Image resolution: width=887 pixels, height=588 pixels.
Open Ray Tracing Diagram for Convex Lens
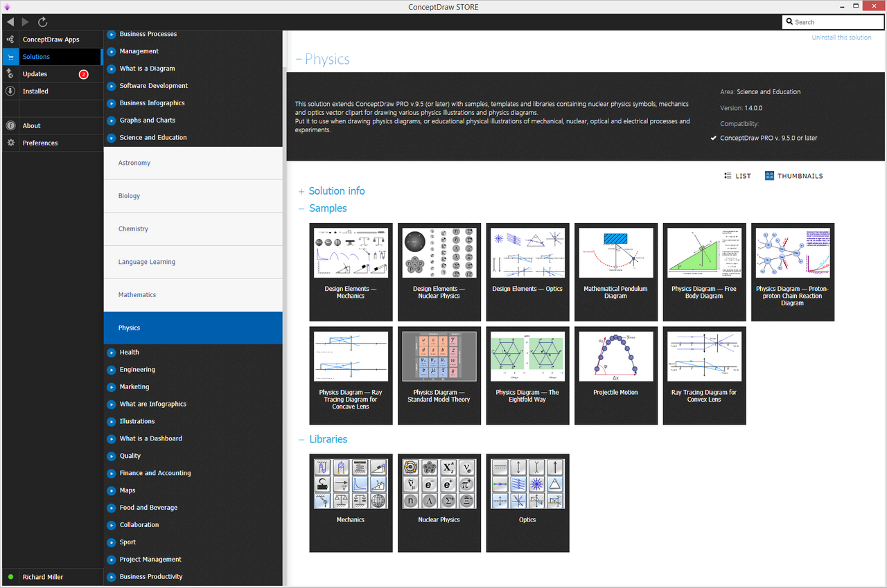click(x=704, y=375)
